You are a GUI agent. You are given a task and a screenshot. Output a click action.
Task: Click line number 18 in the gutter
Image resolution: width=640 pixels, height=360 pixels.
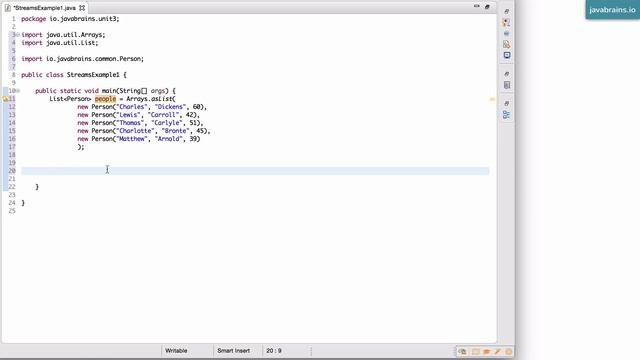click(12, 155)
